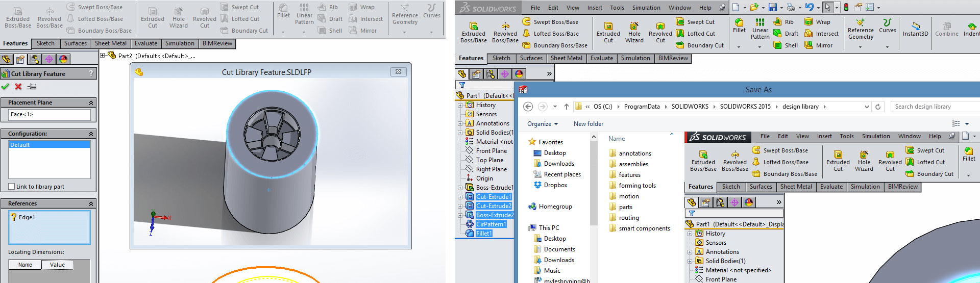Viewport: 980px width, 283px height.
Task: Go back in Save As dialog navigation
Action: click(x=528, y=107)
